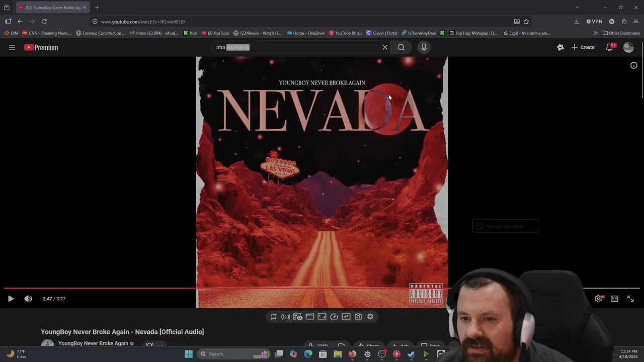Clear the search box with X
The height and width of the screenshot is (362, 644).
click(x=385, y=47)
